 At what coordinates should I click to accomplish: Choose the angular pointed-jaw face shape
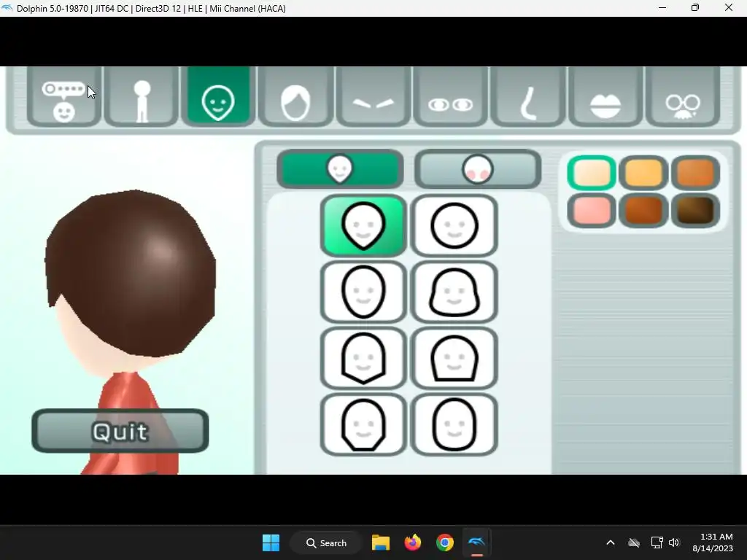pyautogui.click(x=363, y=358)
